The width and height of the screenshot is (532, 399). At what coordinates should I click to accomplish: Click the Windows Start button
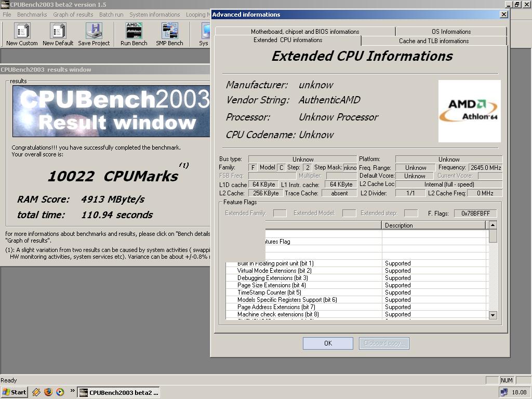point(14,392)
